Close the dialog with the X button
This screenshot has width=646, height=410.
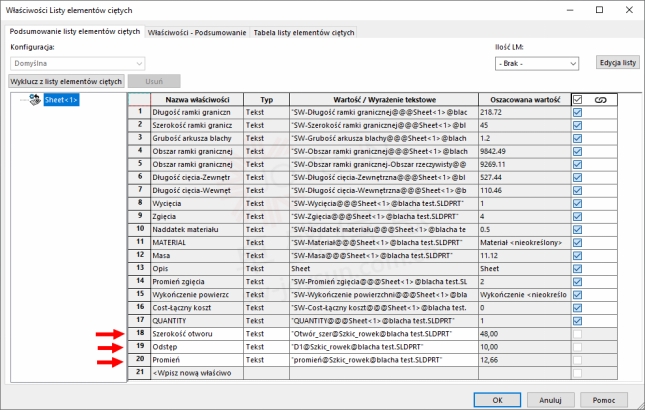(629, 10)
